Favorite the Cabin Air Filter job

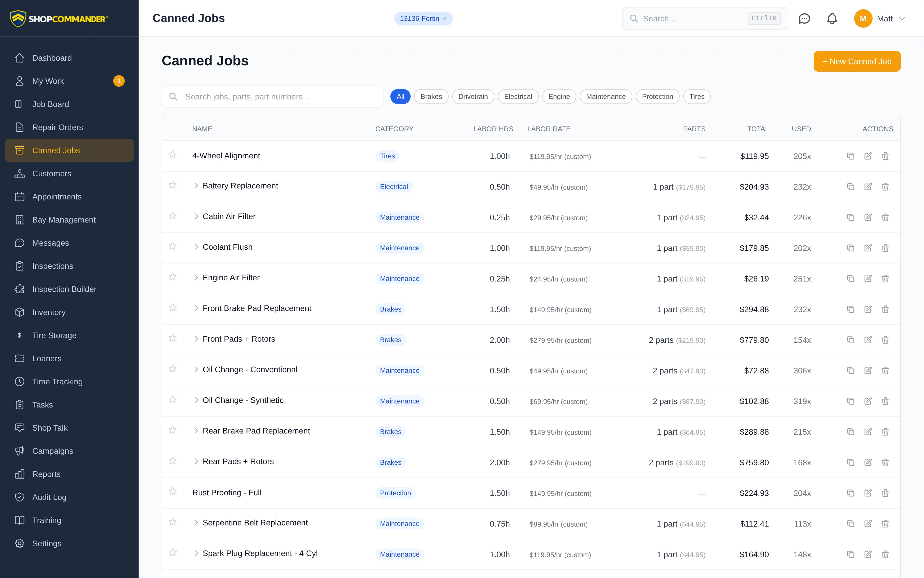(173, 216)
